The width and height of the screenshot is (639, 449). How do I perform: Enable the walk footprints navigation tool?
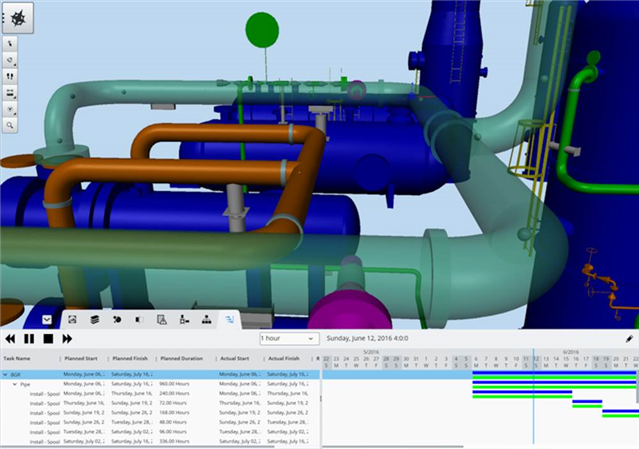coord(10,76)
